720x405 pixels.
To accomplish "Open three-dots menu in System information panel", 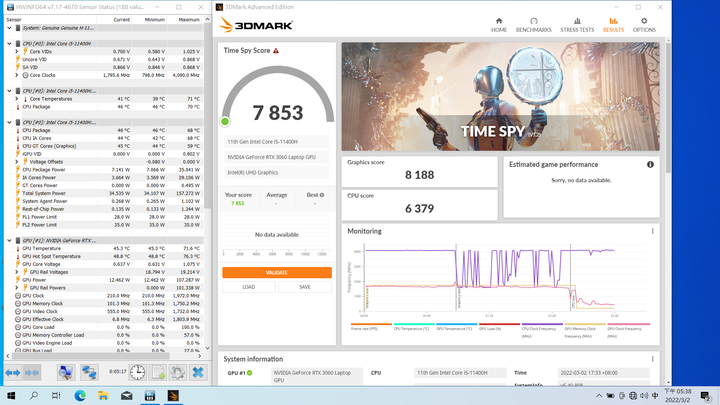I will tap(652, 359).
